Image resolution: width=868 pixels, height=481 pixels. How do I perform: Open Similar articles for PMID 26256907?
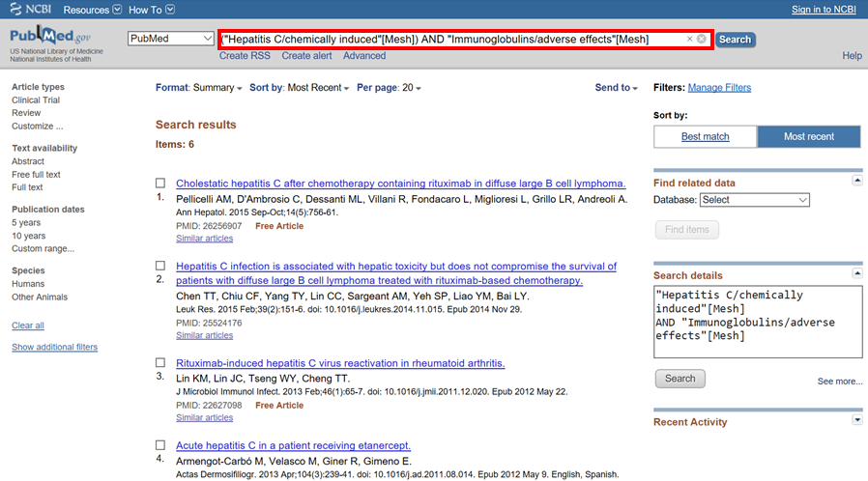pyautogui.click(x=204, y=239)
